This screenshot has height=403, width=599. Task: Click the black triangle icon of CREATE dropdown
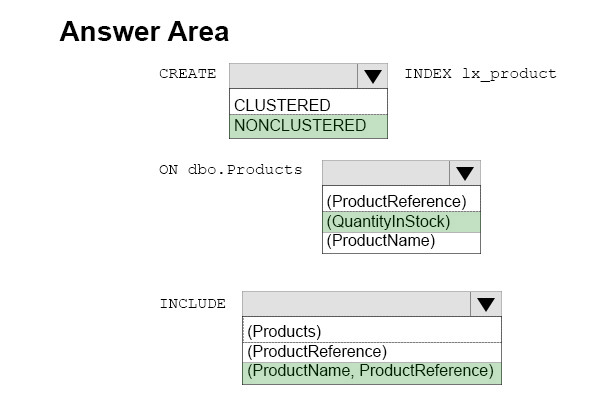[x=372, y=76]
